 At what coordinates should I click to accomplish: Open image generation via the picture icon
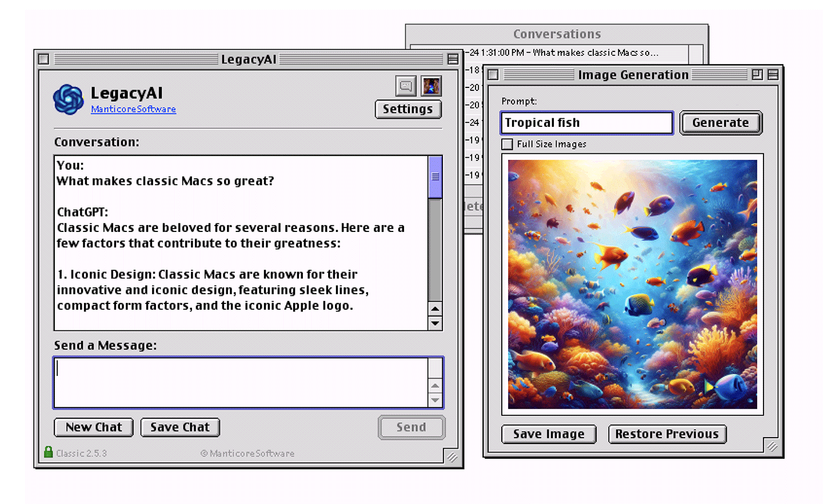pyautogui.click(x=431, y=86)
